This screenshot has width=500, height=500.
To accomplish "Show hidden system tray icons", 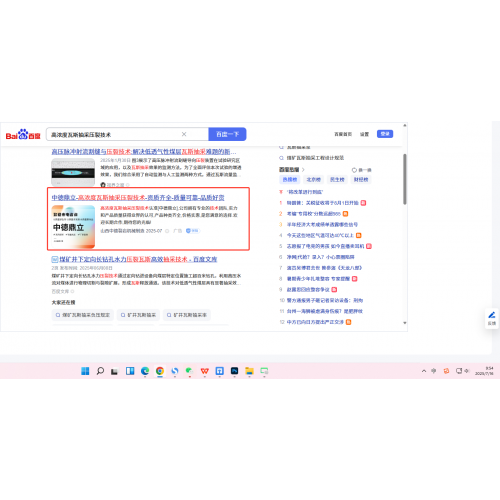I will tap(424, 371).
